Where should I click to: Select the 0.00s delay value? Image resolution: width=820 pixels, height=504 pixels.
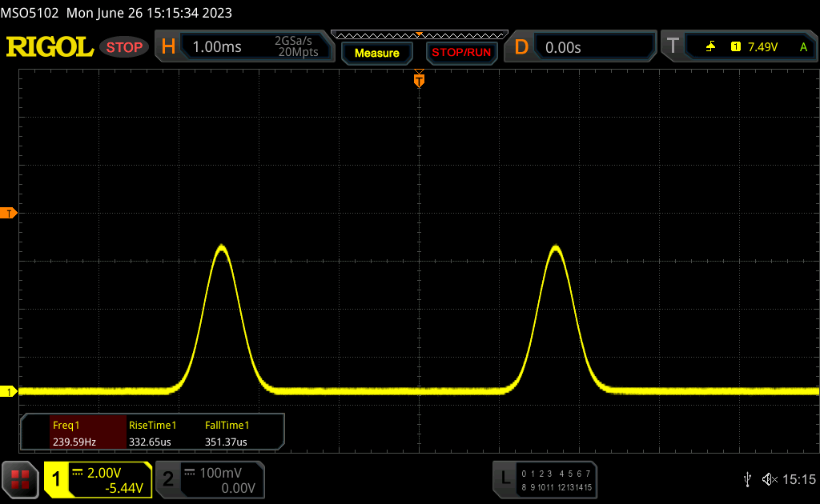[563, 47]
